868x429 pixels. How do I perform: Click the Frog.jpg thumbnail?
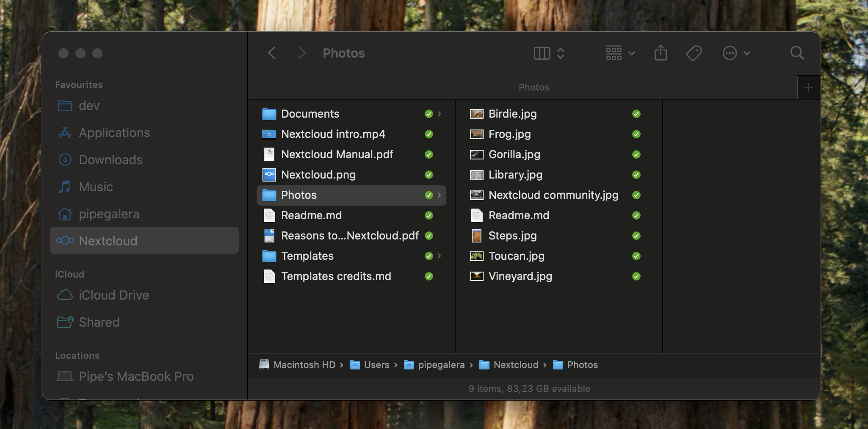(476, 134)
